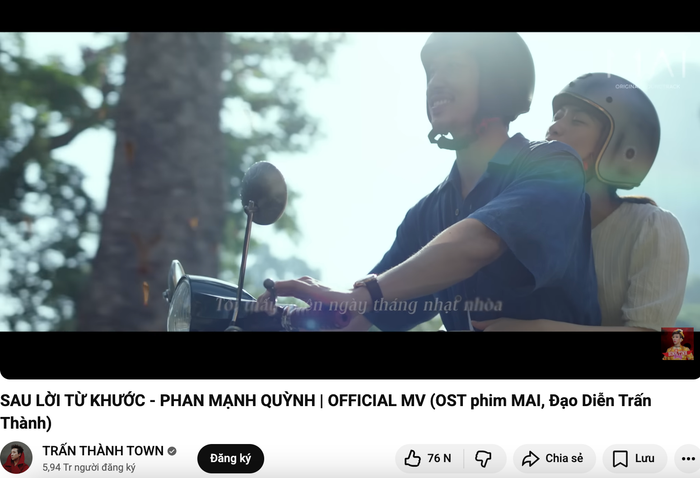The image size is (700, 478).
Task: Click the channel watermark in video corner
Action: point(678,344)
